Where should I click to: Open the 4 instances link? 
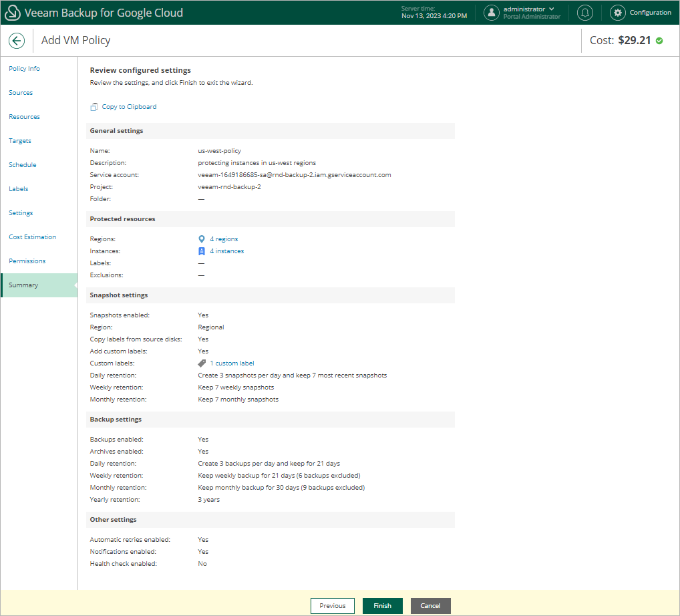227,251
